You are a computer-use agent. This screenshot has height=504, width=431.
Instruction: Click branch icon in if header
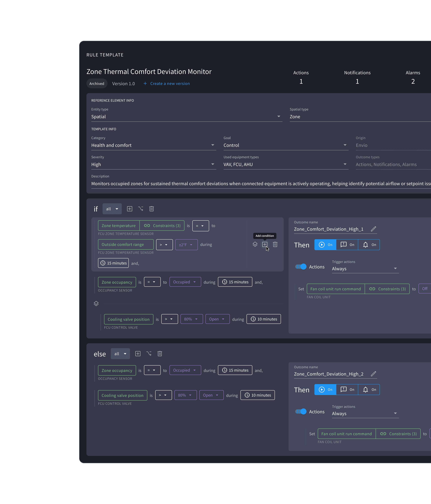pyautogui.click(x=141, y=209)
